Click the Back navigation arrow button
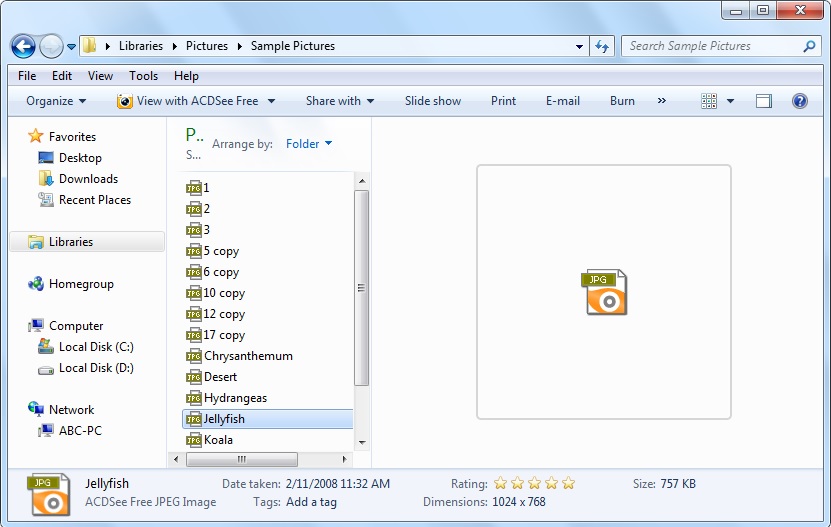Screen dimensions: 831x527 [23, 46]
